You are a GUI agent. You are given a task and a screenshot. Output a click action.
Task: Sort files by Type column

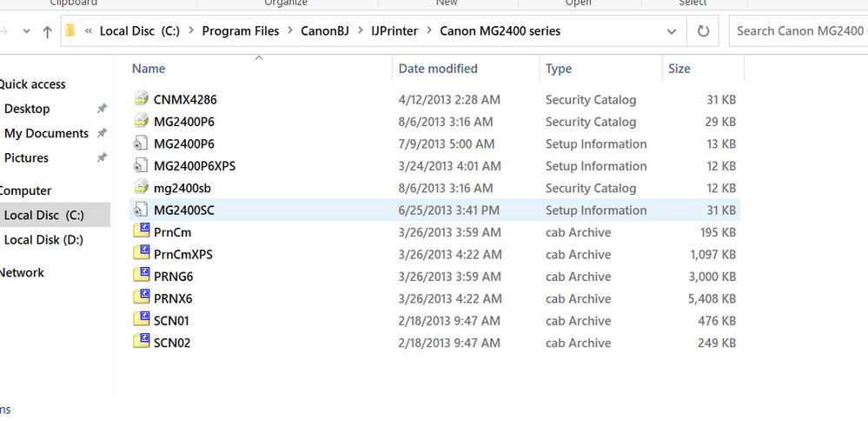click(x=559, y=69)
